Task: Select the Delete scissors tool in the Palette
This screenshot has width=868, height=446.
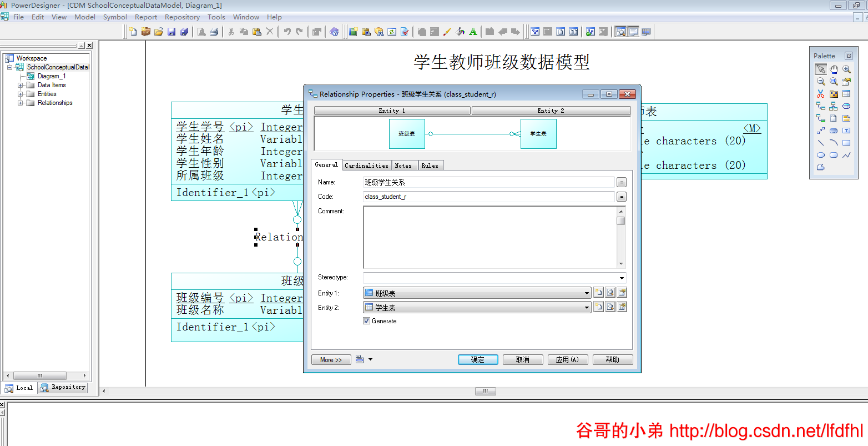Action: 820,93
